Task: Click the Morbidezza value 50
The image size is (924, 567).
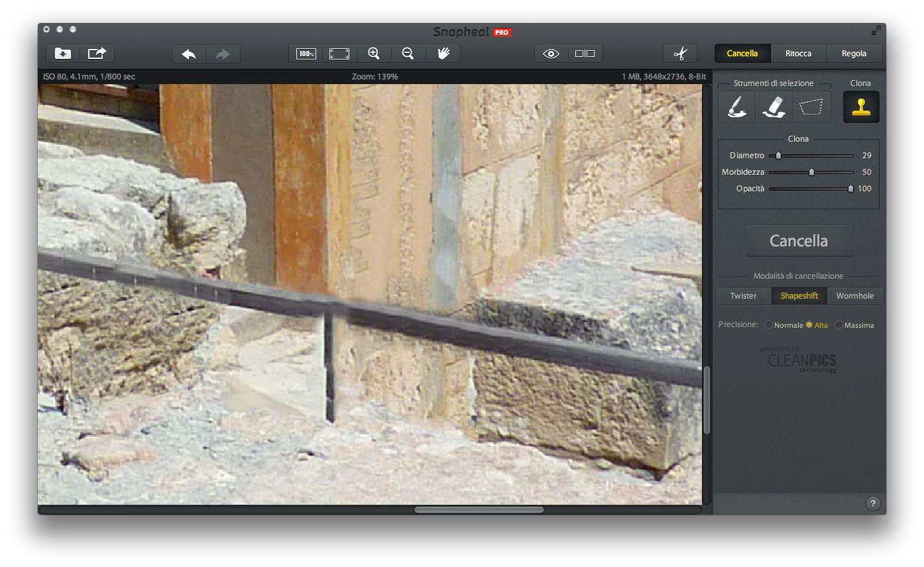Action: [866, 172]
